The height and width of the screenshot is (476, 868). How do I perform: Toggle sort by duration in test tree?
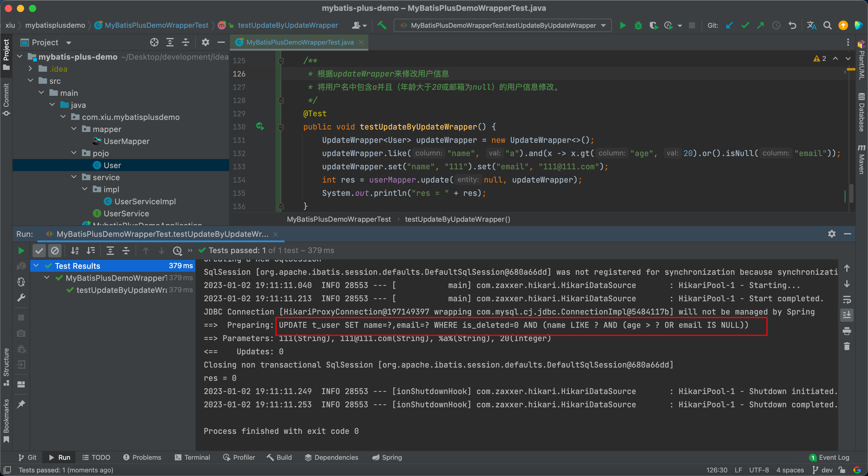click(x=91, y=250)
